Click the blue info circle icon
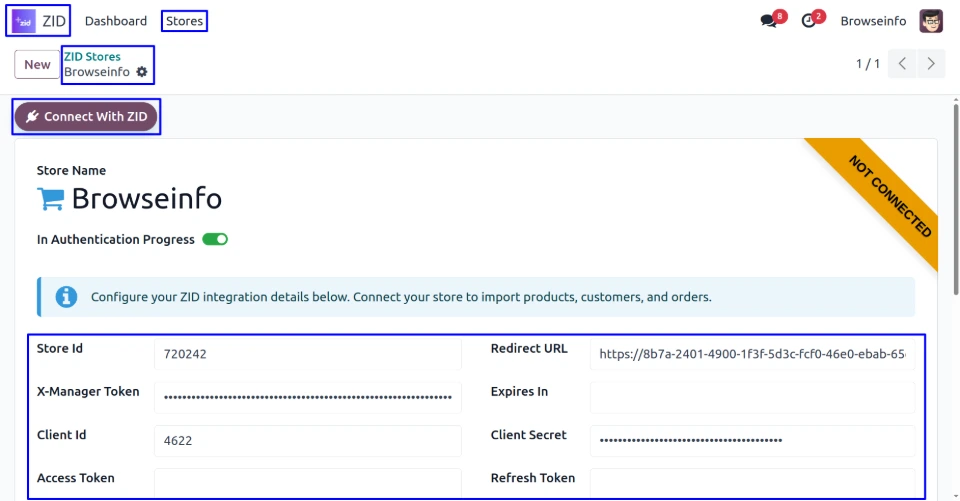This screenshot has width=960, height=501. [66, 297]
